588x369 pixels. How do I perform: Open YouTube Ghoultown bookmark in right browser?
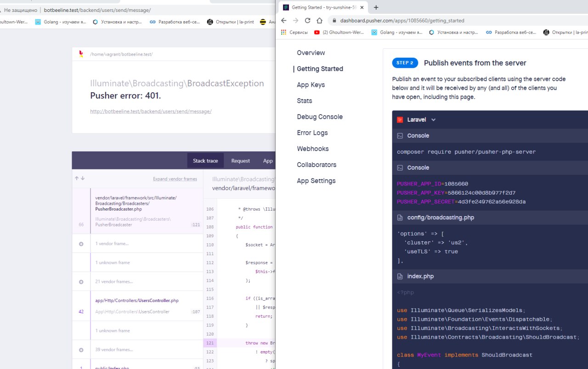pos(340,33)
